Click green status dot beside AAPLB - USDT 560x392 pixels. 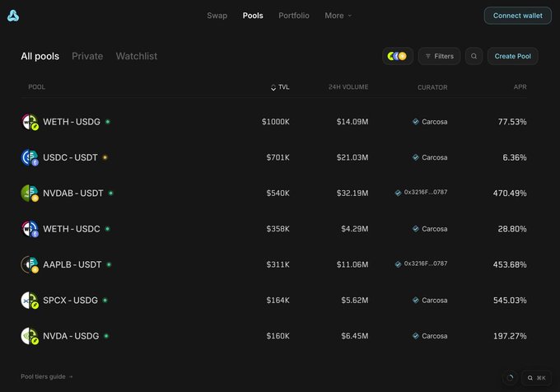109,264
